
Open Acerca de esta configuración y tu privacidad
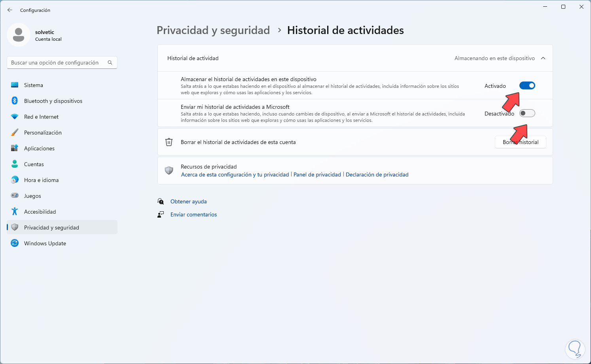(235, 174)
